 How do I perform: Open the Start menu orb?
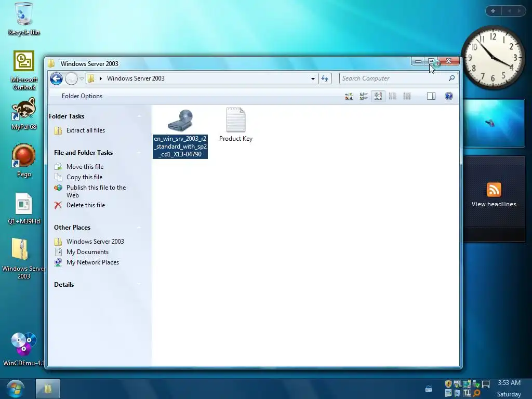click(x=15, y=389)
